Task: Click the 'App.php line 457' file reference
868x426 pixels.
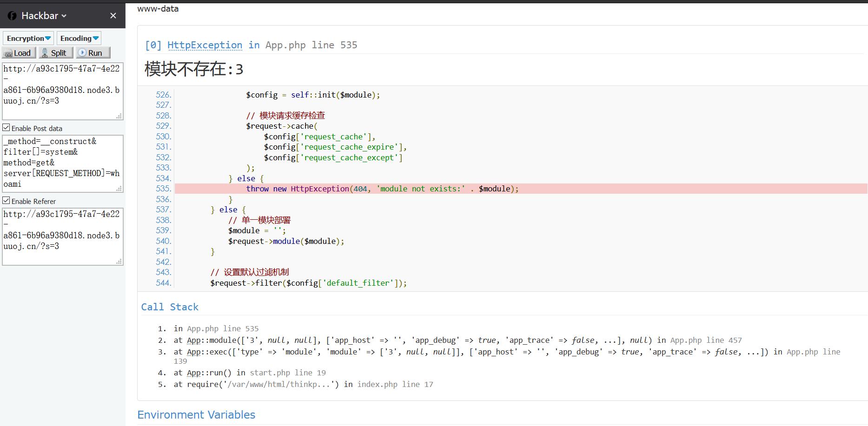Action: click(x=706, y=340)
